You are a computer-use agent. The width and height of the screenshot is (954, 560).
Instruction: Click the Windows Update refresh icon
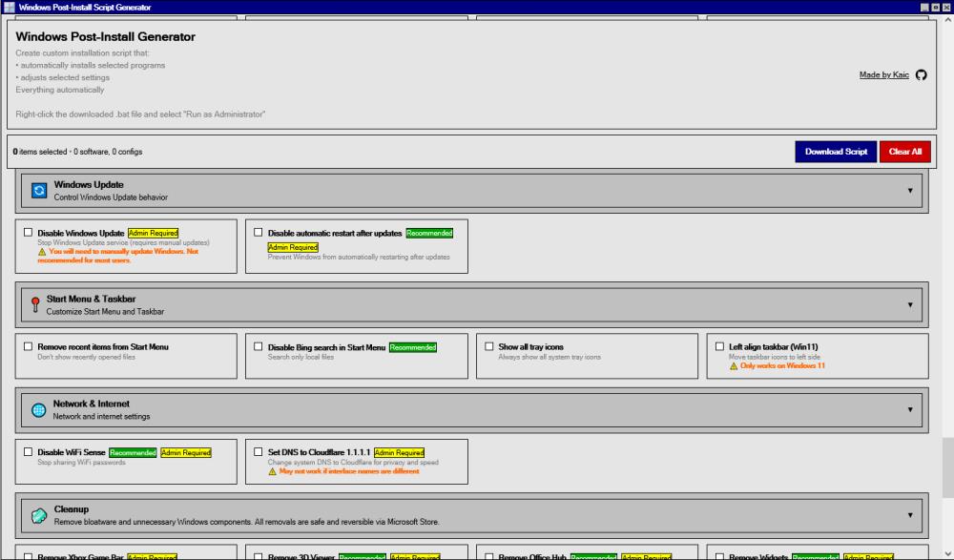39,191
